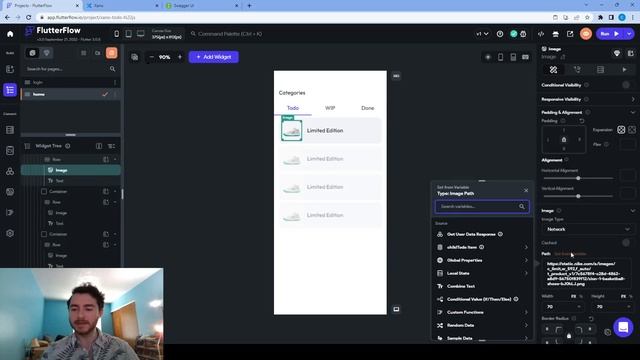The width and height of the screenshot is (640, 360).
Task: Switch to the WIP tab in preview
Action: [x=330, y=108]
